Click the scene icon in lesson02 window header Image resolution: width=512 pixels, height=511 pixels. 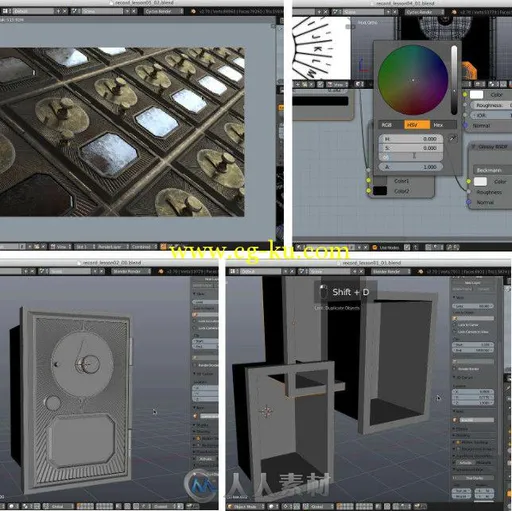(43, 271)
